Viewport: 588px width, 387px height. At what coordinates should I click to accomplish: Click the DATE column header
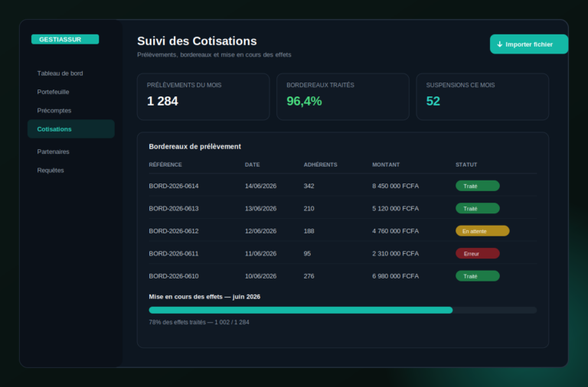pyautogui.click(x=253, y=165)
